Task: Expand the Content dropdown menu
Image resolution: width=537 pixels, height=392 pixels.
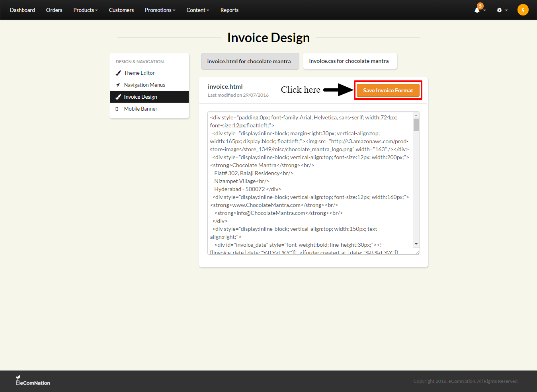Action: [x=198, y=10]
